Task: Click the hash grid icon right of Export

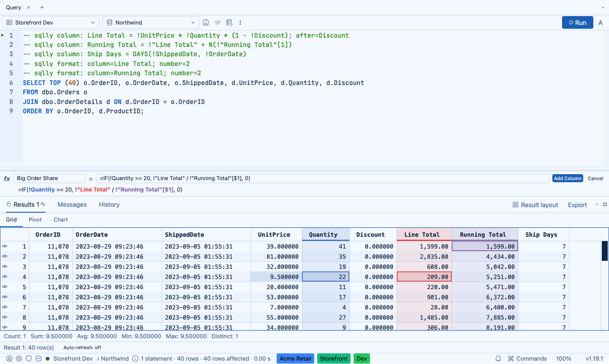Action: coord(605,205)
